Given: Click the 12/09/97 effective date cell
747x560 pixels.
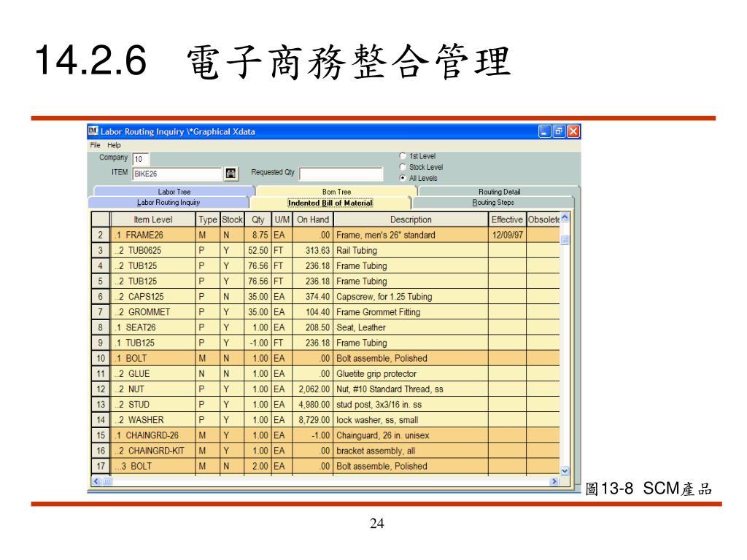Looking at the screenshot, I should point(507,235).
